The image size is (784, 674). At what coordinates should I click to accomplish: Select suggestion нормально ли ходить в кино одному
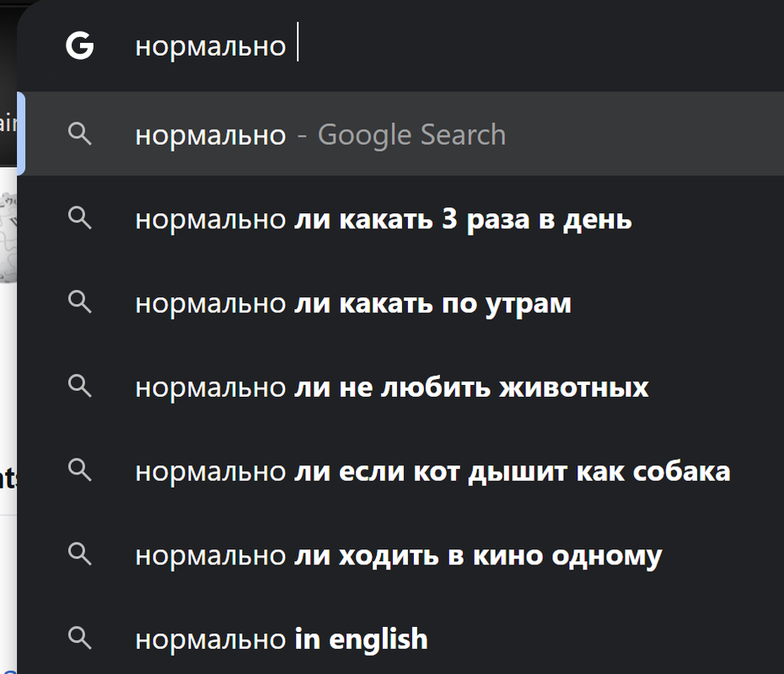[400, 554]
